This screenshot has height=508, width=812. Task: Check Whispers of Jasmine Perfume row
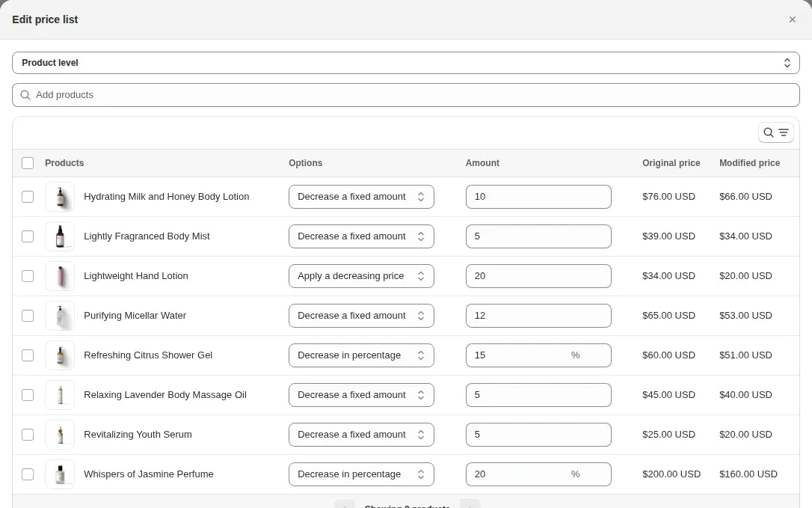tap(28, 474)
